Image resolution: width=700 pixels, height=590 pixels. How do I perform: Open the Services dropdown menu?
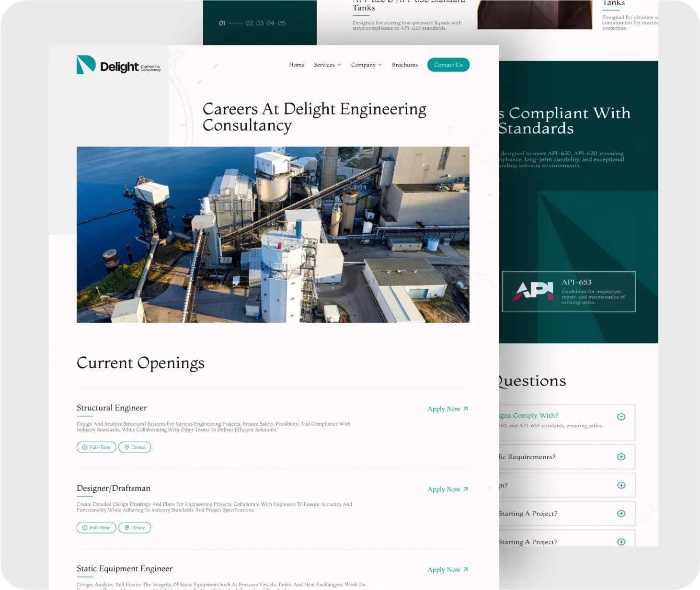click(327, 65)
